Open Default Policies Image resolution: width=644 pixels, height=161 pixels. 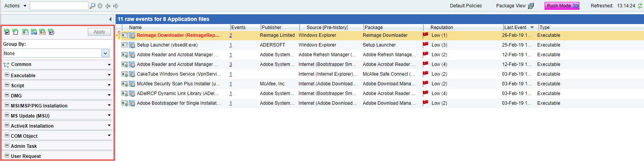click(466, 6)
